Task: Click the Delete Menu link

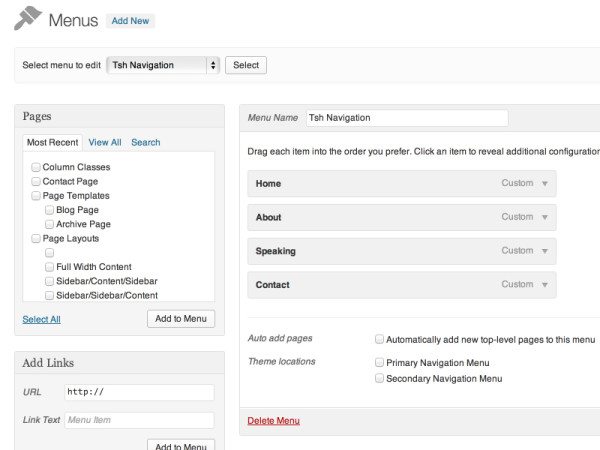Action: 274,421
